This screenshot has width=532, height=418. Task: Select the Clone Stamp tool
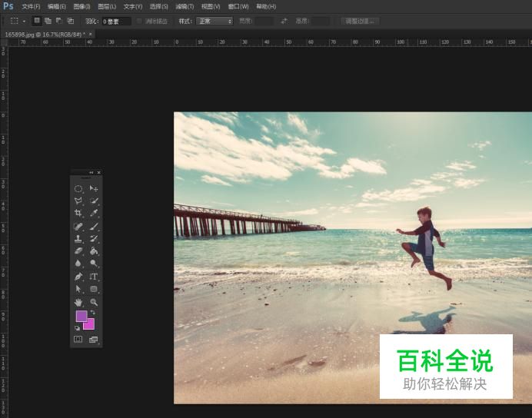tap(78, 238)
